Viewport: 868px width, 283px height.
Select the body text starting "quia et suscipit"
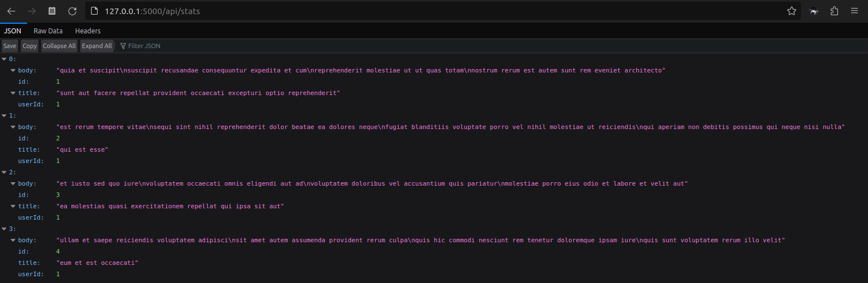[x=361, y=70]
